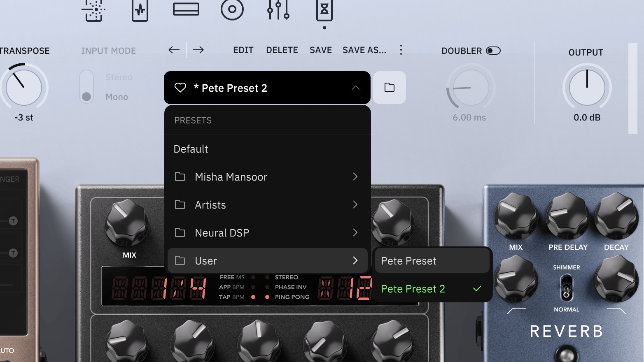
Task: Select PING PONG on the delay
Action: [267, 297]
